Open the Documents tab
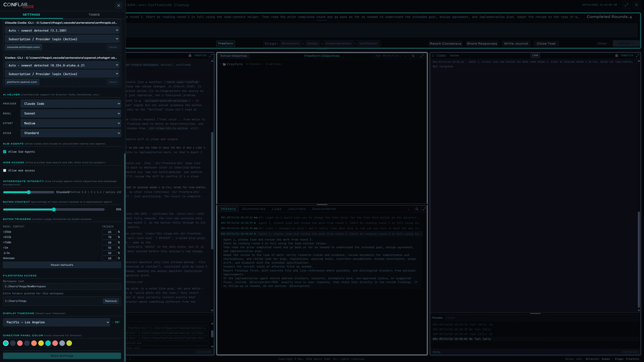644x362 pixels. click(324, 209)
